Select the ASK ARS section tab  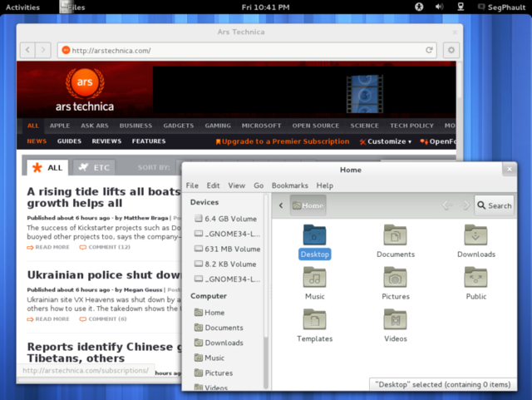pos(95,126)
